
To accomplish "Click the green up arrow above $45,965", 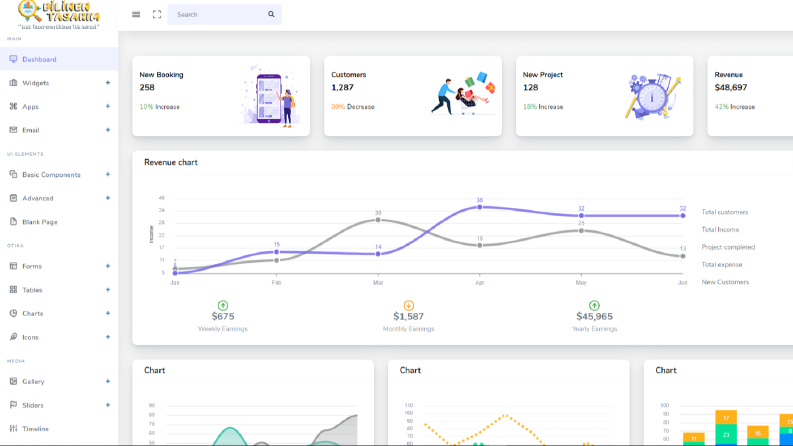I will click(x=594, y=305).
